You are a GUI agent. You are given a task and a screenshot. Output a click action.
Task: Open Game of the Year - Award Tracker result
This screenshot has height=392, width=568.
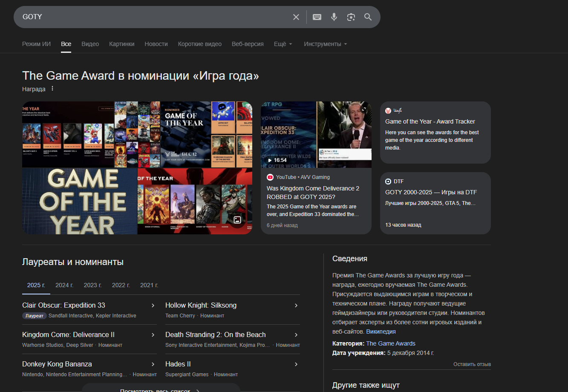click(x=430, y=121)
